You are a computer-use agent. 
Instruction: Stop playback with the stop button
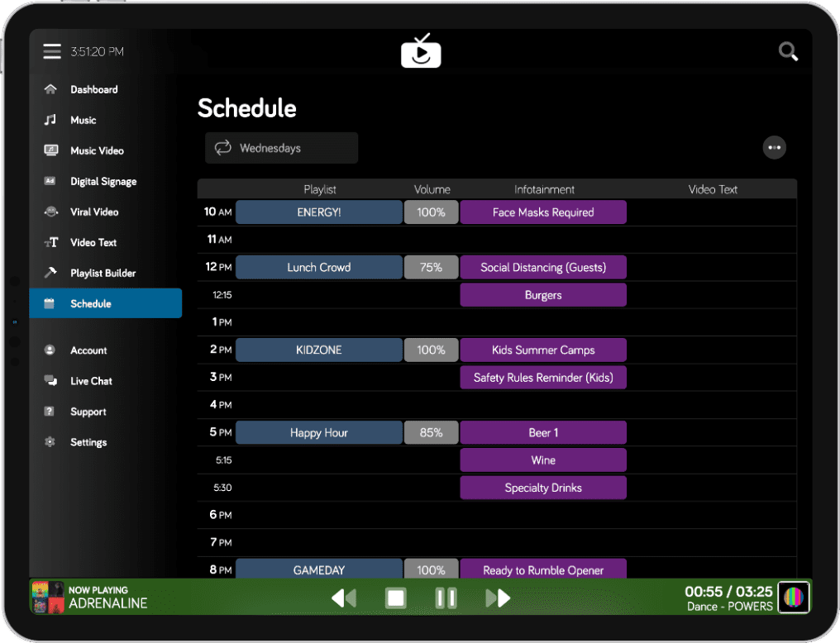coord(396,598)
